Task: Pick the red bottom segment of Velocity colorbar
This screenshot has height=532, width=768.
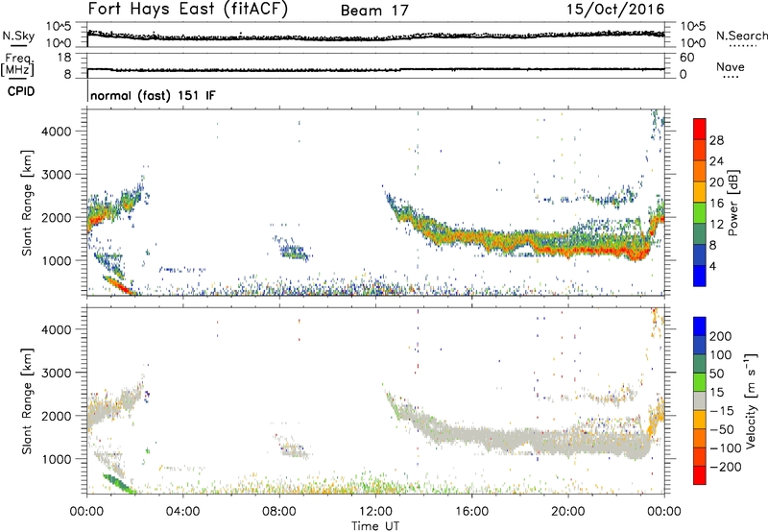Action: pos(700,475)
